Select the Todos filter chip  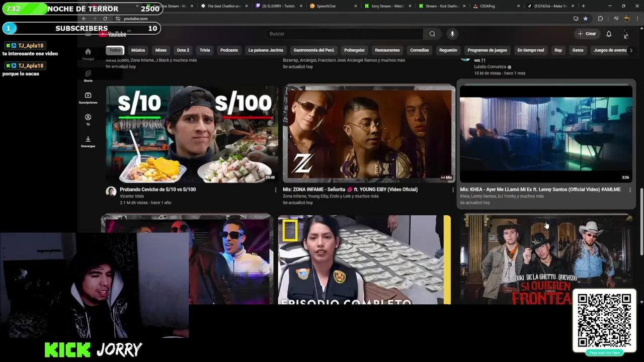click(115, 50)
